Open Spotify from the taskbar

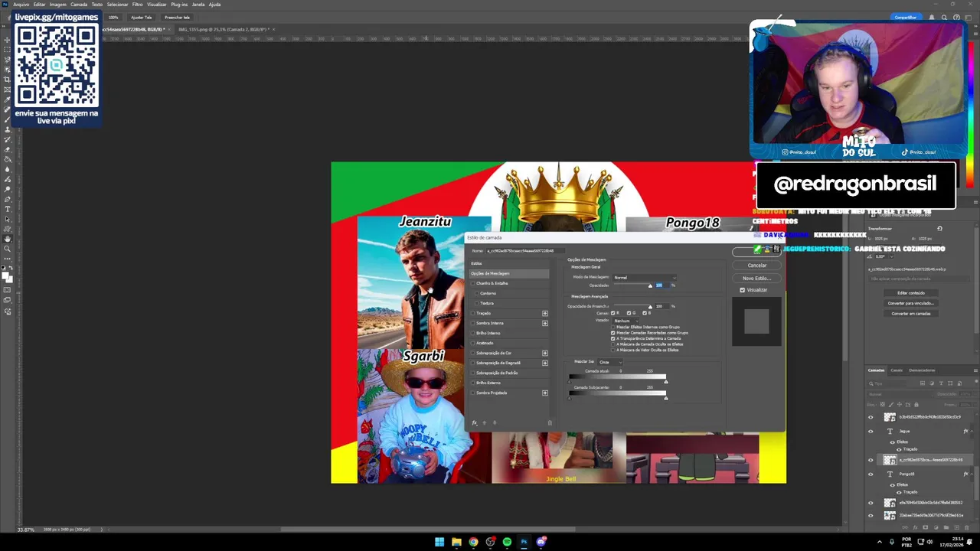tap(507, 542)
